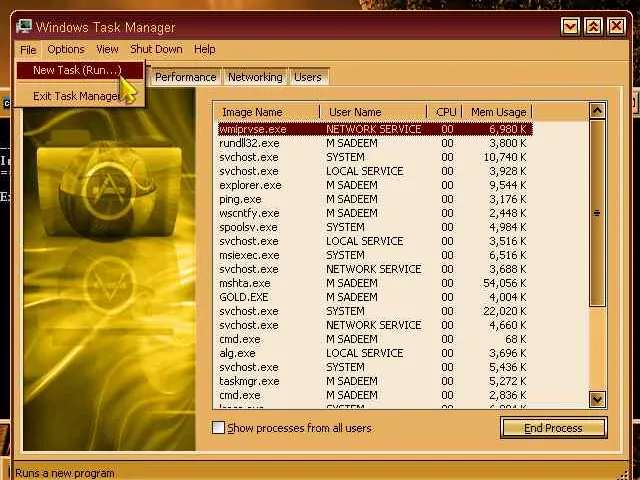The width and height of the screenshot is (640, 480).
Task: Select svchost.exe using 3,928 K memory
Action: (375, 171)
